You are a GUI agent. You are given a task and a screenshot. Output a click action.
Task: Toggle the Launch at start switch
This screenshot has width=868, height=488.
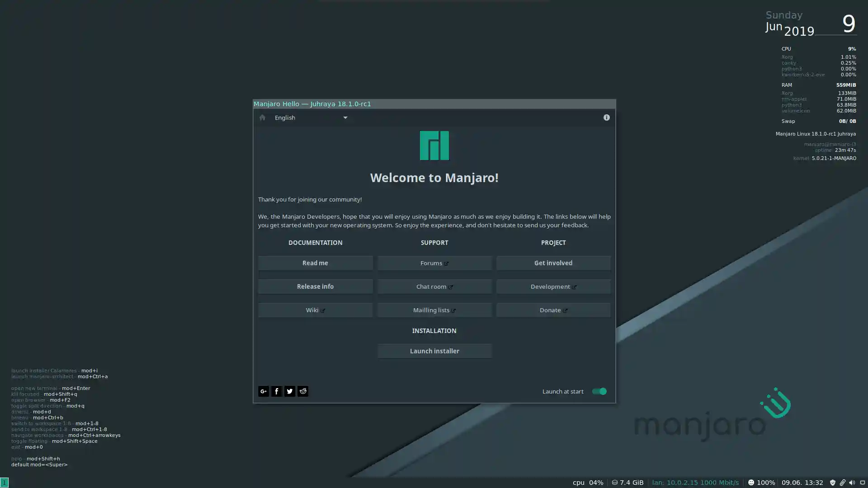[599, 391]
